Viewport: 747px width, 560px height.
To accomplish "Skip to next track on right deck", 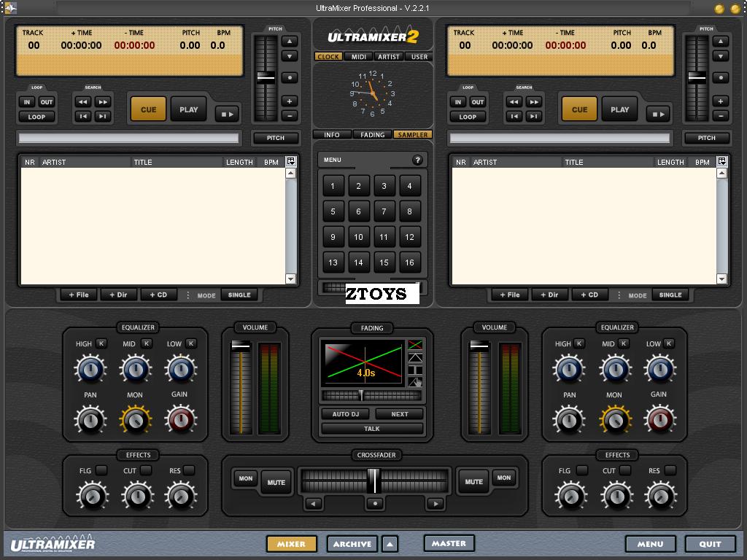I will [x=534, y=116].
